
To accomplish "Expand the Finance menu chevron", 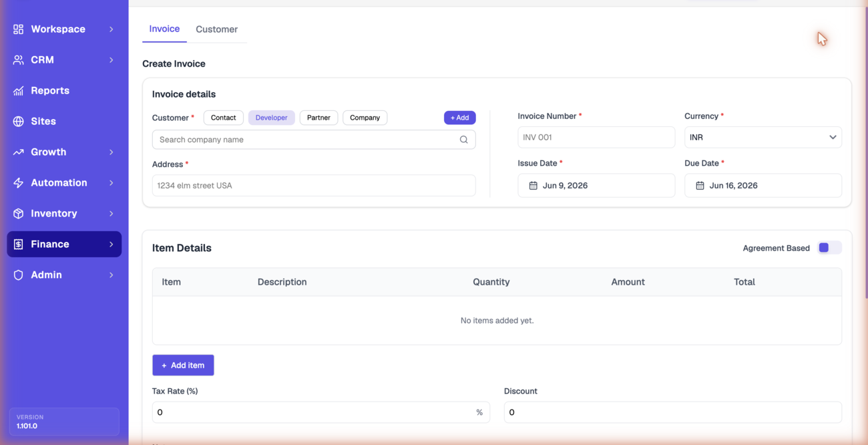I will [x=112, y=245].
